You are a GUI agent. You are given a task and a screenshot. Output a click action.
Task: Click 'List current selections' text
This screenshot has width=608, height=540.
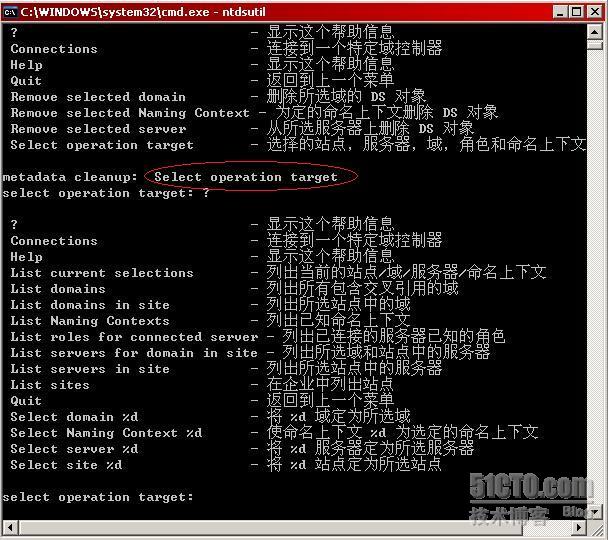click(x=102, y=273)
